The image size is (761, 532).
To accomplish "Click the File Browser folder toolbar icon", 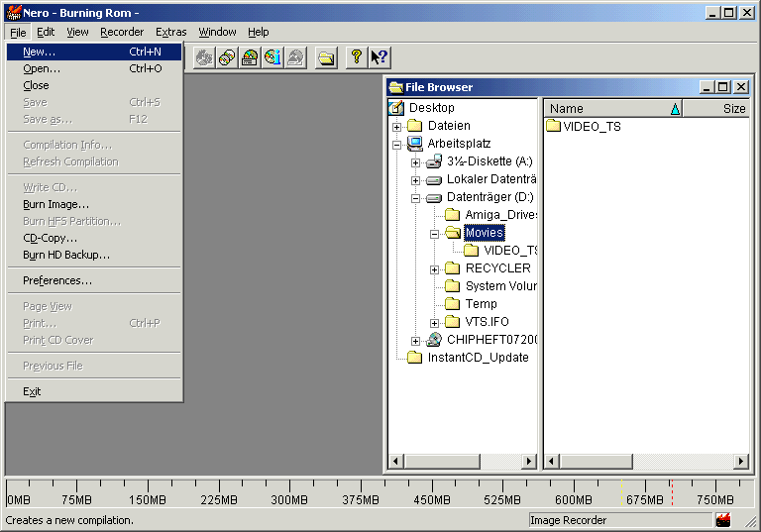I will [x=326, y=57].
